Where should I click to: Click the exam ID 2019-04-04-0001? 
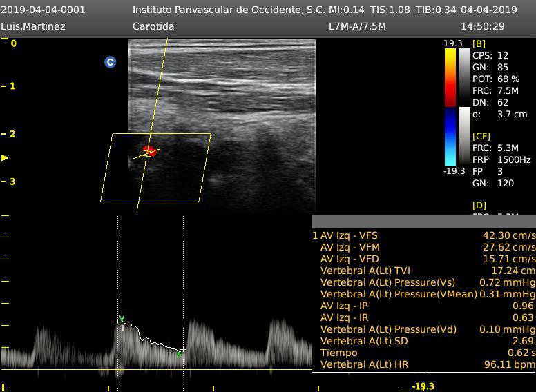(x=43, y=10)
